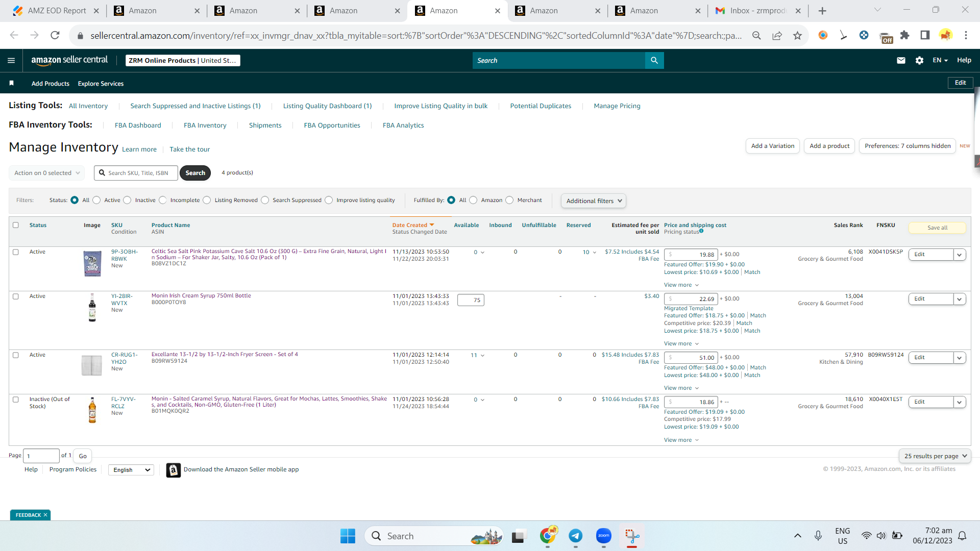The height and width of the screenshot is (551, 980).
Task: Reload the page with browser refresh icon
Action: click(x=55, y=35)
